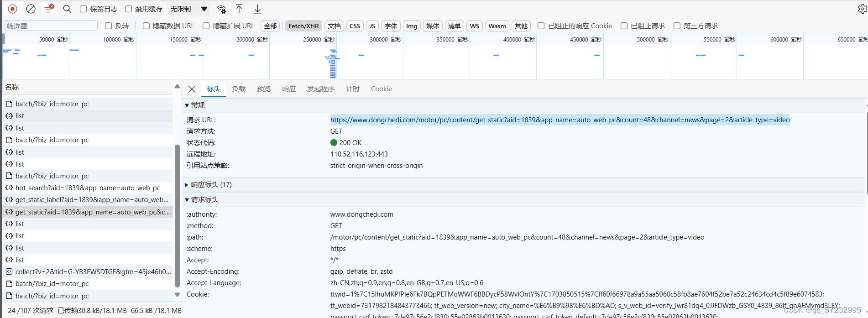This screenshot has height=318, width=868.
Task: Check 已阻止的响应 Cookie checkbox
Action: coord(541,26)
